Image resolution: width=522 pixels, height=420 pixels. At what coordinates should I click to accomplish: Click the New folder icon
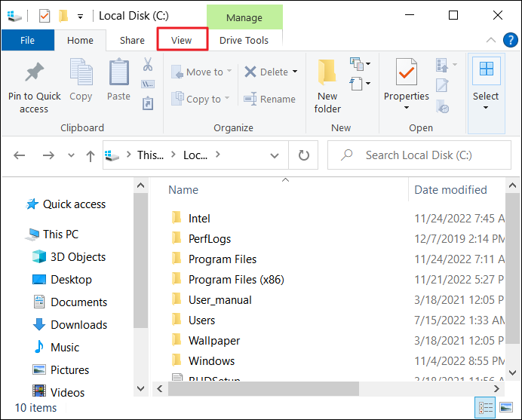tap(327, 72)
